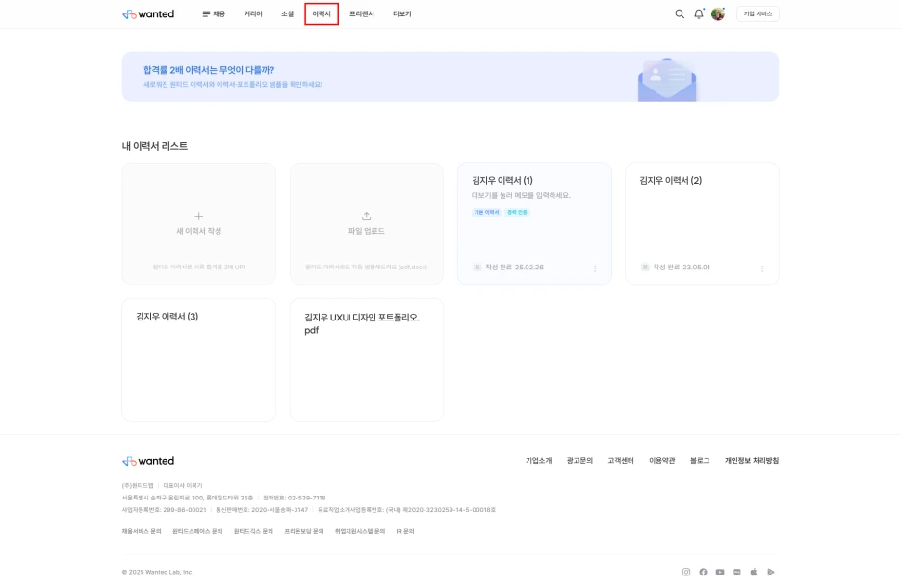Image resolution: width=901 pixels, height=588 pixels.
Task: Select the 이력서 tab
Action: [x=322, y=13]
